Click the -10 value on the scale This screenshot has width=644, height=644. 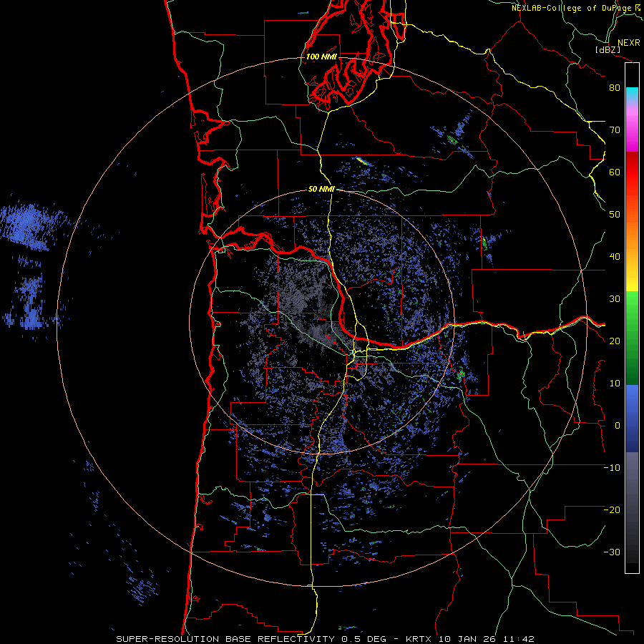(x=612, y=468)
